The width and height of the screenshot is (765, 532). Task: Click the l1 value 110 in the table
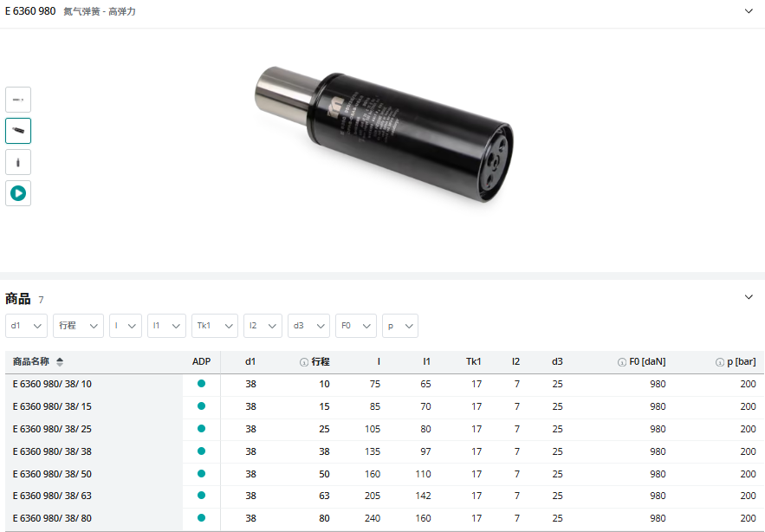tap(423, 474)
